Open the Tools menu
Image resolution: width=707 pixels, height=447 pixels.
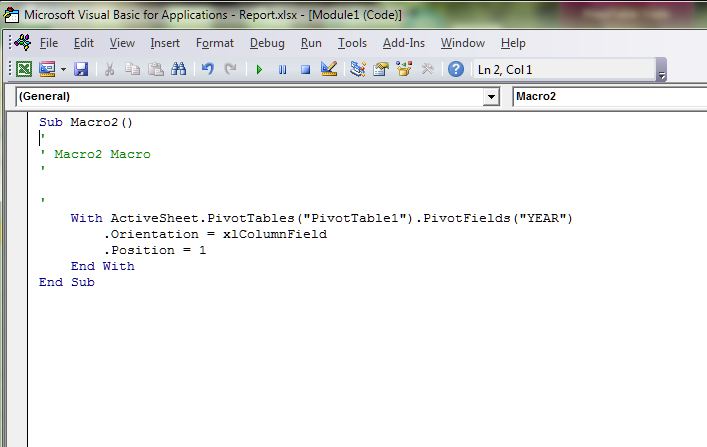pos(352,43)
